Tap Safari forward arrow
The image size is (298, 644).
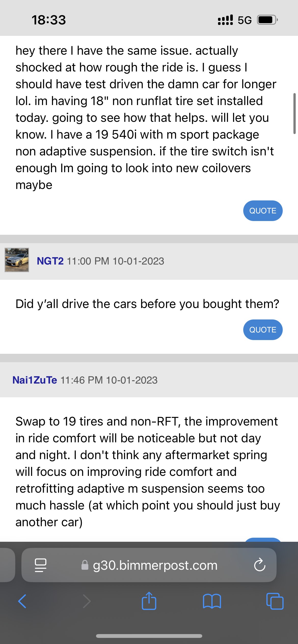[87, 601]
